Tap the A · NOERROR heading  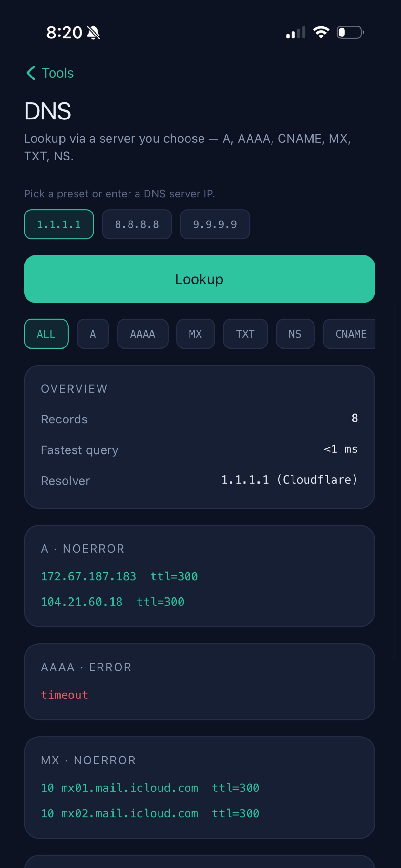pos(83,548)
